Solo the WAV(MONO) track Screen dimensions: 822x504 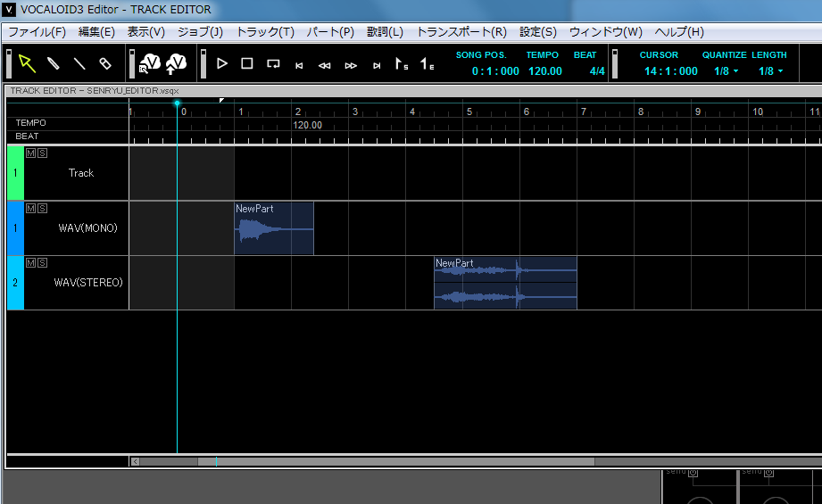pyautogui.click(x=43, y=208)
